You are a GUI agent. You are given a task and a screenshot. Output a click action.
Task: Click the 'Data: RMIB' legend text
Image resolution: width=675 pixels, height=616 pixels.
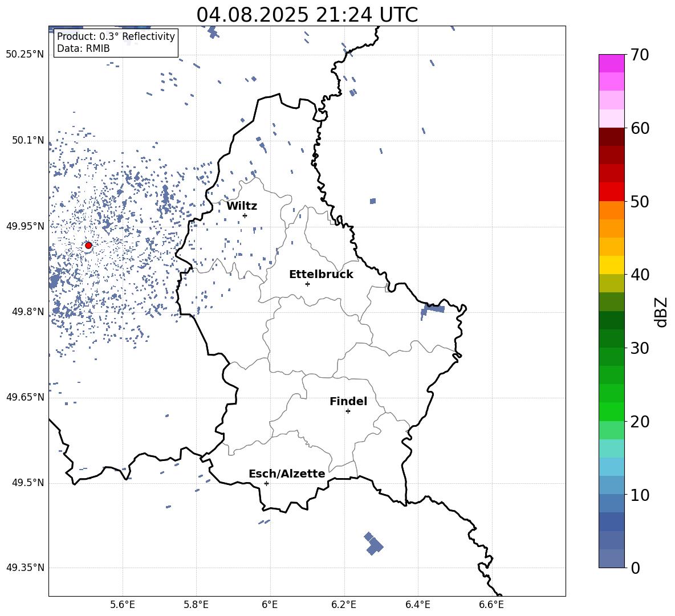pos(83,48)
